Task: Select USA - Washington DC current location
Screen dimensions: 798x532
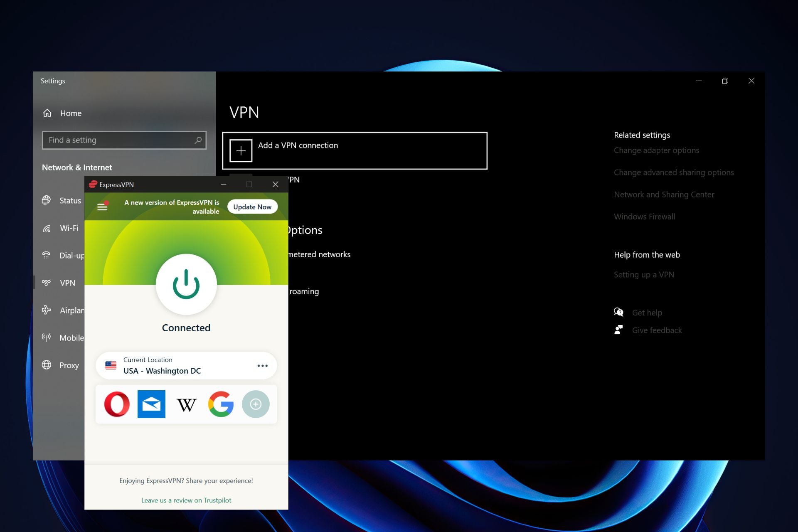Action: pos(186,366)
